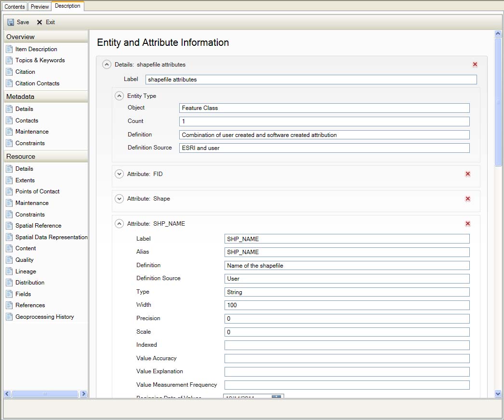
Task: Expand the FID attribute section
Action: 119,174
